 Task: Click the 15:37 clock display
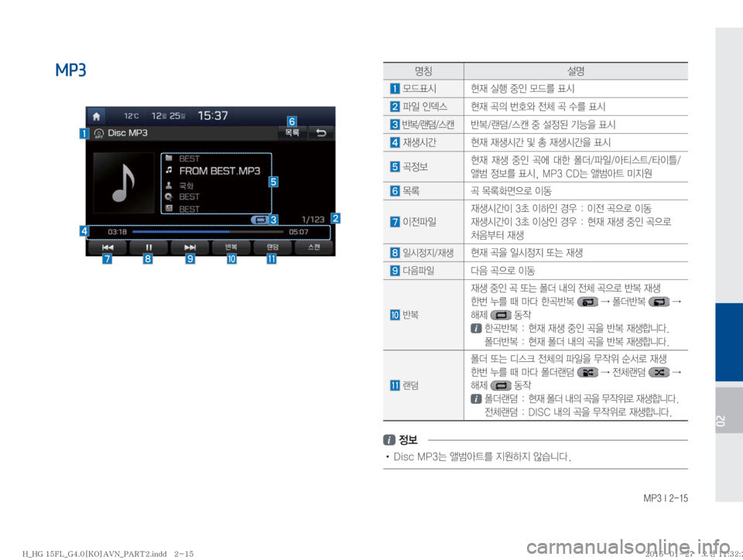[213, 115]
